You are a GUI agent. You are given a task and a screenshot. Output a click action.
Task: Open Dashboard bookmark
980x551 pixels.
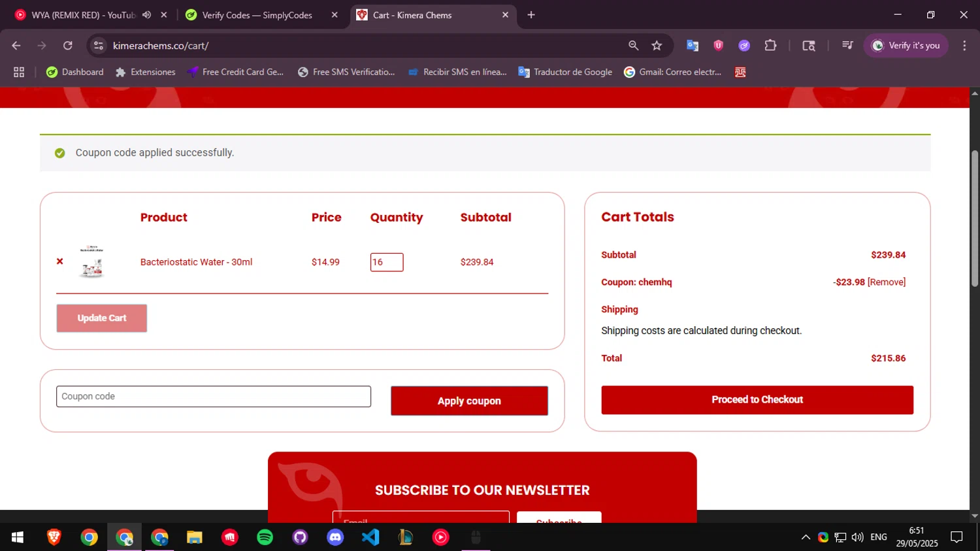click(x=75, y=72)
